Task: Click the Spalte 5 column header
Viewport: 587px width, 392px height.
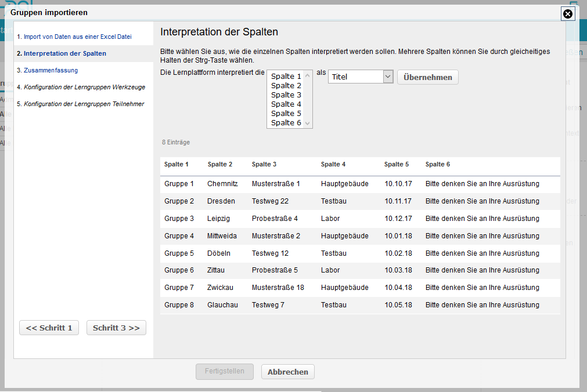Action: click(396, 165)
